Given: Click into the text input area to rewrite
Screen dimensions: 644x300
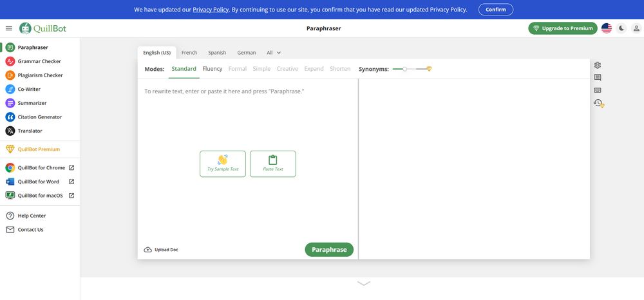Looking at the screenshot, I should (248, 160).
